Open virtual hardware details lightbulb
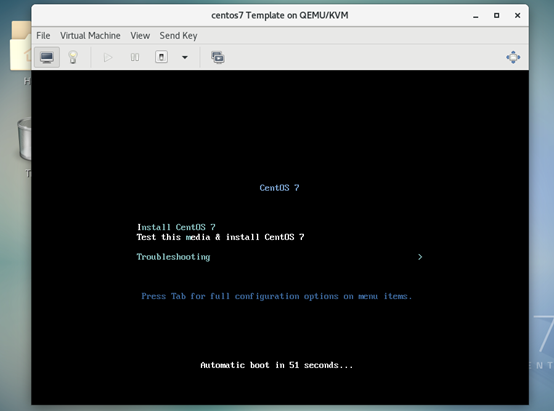The width and height of the screenshot is (554, 411). [73, 57]
